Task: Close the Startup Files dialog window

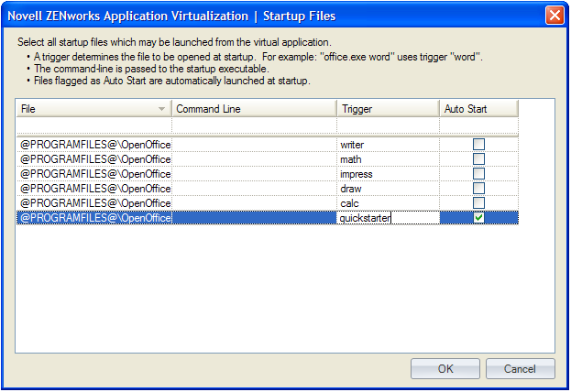Action: coord(555,16)
